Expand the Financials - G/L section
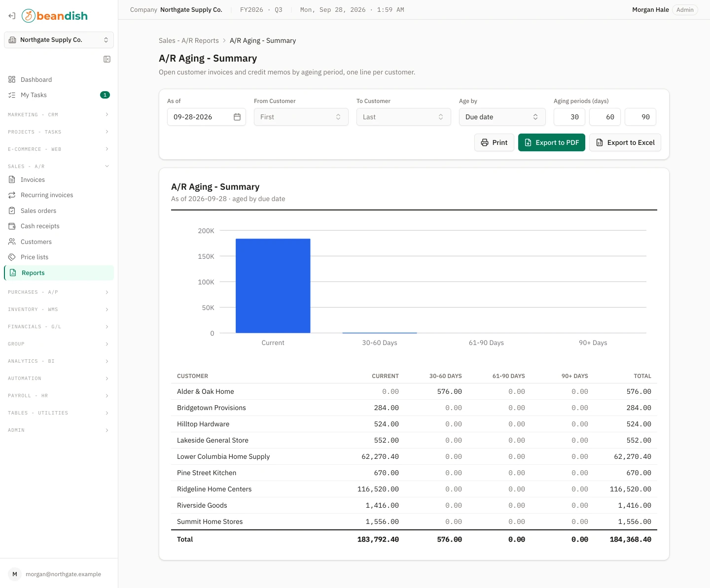This screenshot has width=710, height=588. 59,327
